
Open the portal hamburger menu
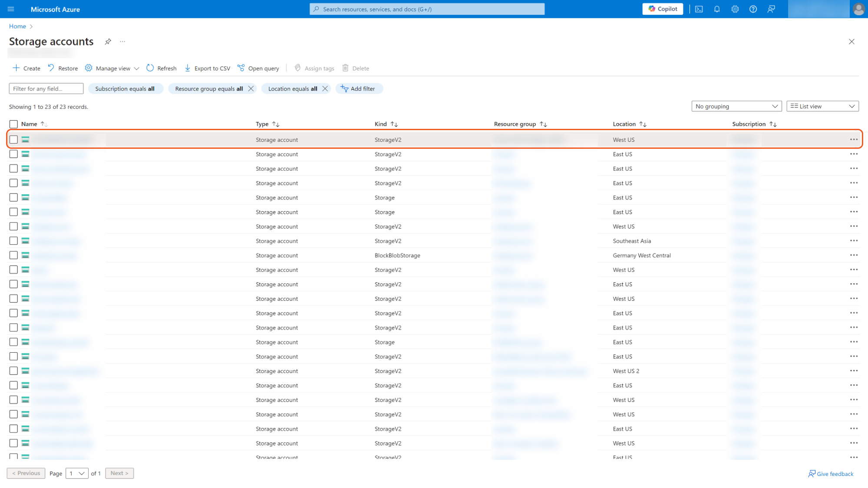11,9
